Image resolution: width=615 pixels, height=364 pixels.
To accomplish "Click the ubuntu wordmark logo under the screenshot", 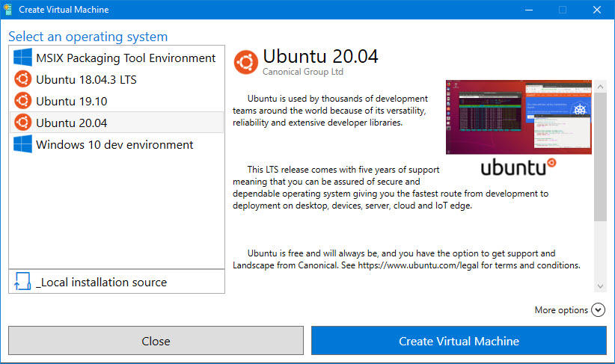I will 517,167.
